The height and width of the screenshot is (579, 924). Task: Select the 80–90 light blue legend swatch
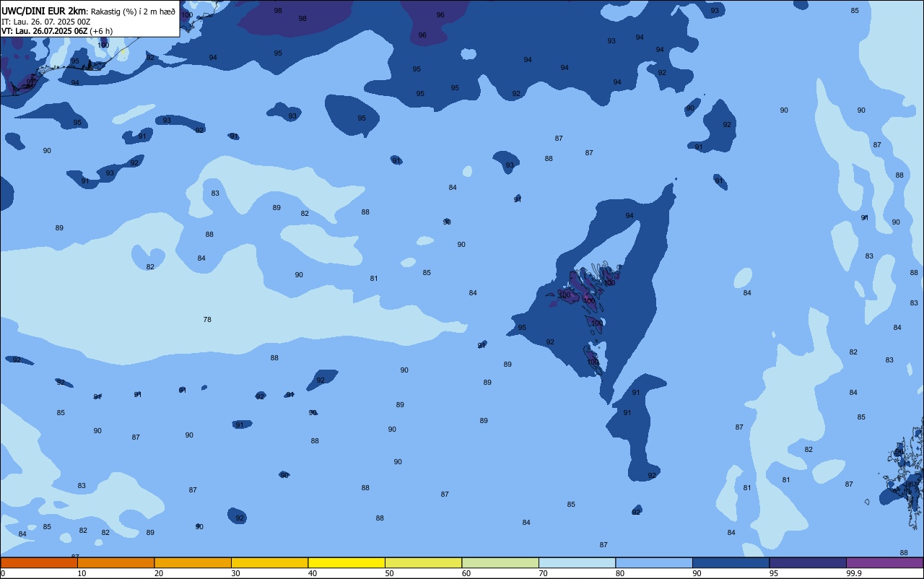[654, 562]
